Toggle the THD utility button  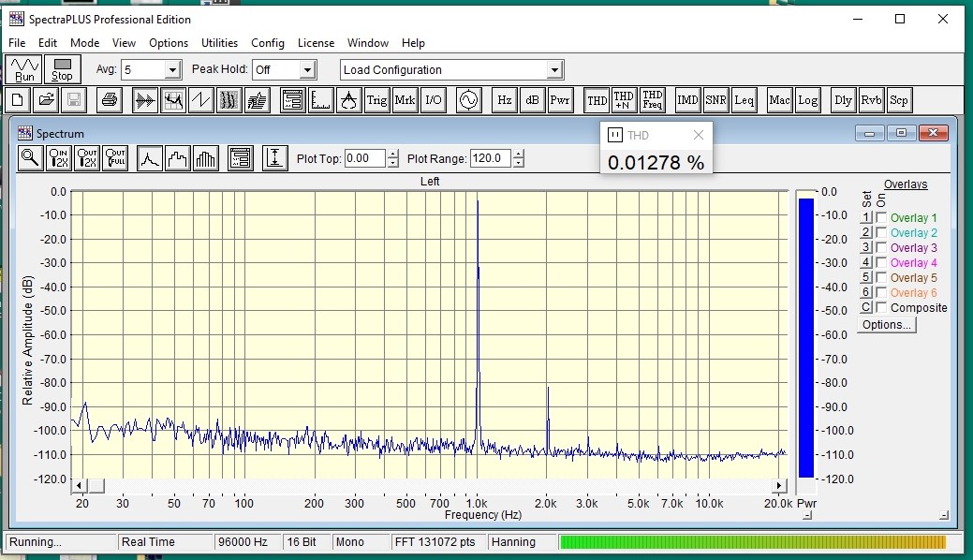tap(597, 100)
